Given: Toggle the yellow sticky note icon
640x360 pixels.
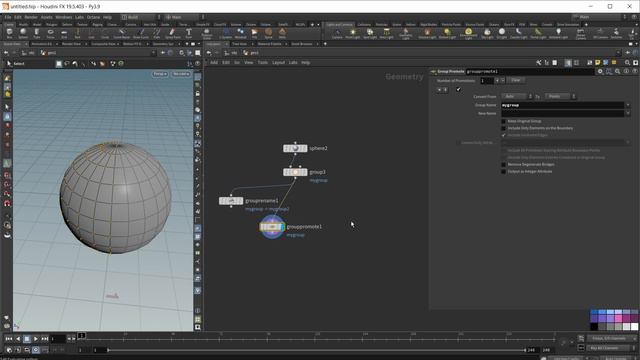Looking at the screenshot, I should pyautogui.click(x=598, y=62).
